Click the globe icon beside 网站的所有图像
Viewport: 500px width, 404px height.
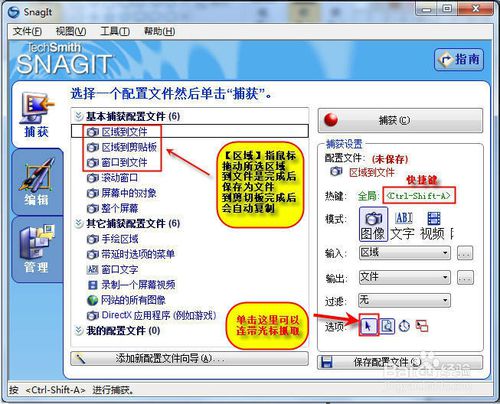click(x=92, y=300)
